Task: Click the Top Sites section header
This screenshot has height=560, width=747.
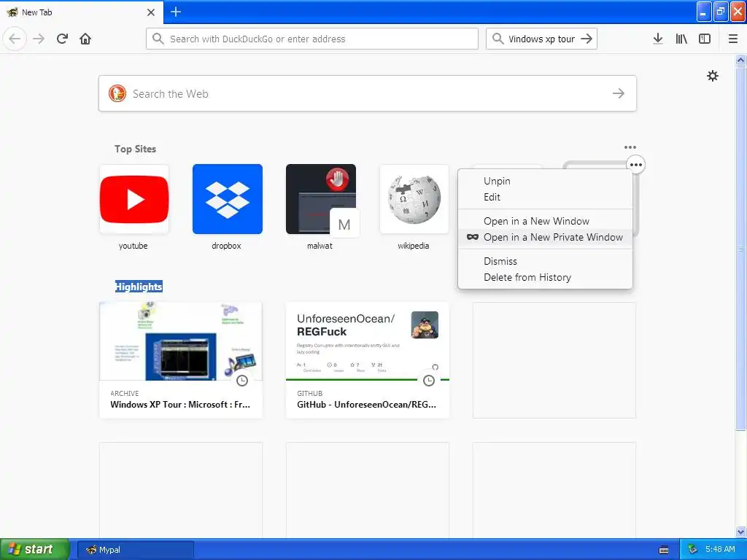Action: pos(135,149)
